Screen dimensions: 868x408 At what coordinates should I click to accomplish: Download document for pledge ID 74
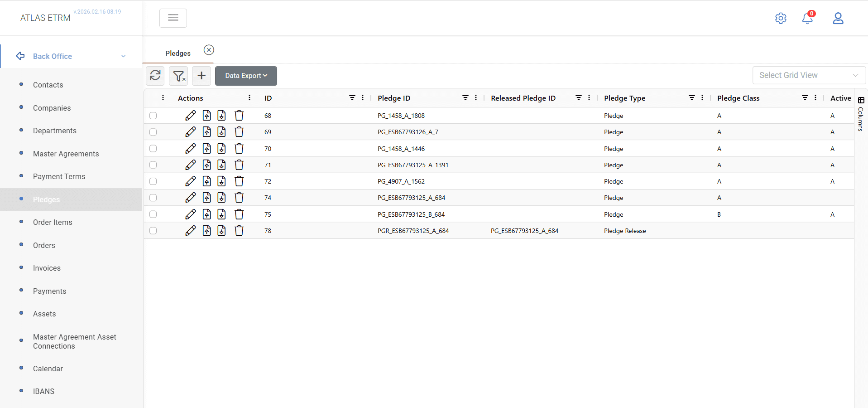(221, 198)
